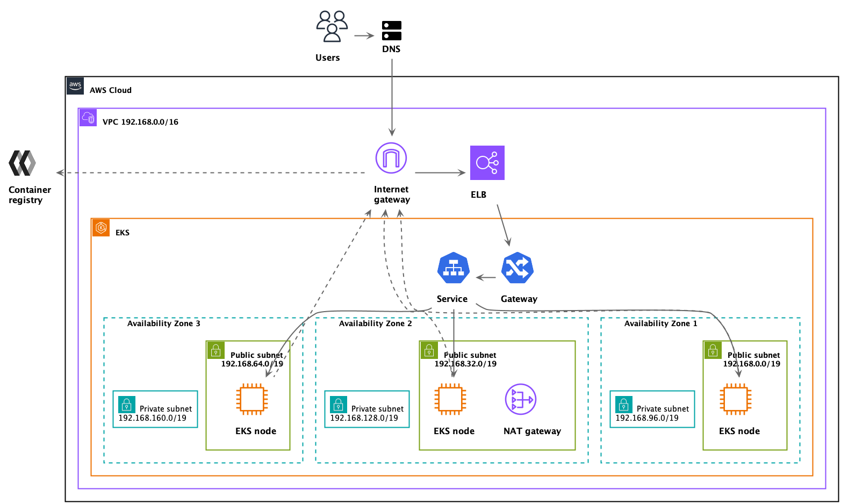Click the 'Users' caption text

click(328, 57)
